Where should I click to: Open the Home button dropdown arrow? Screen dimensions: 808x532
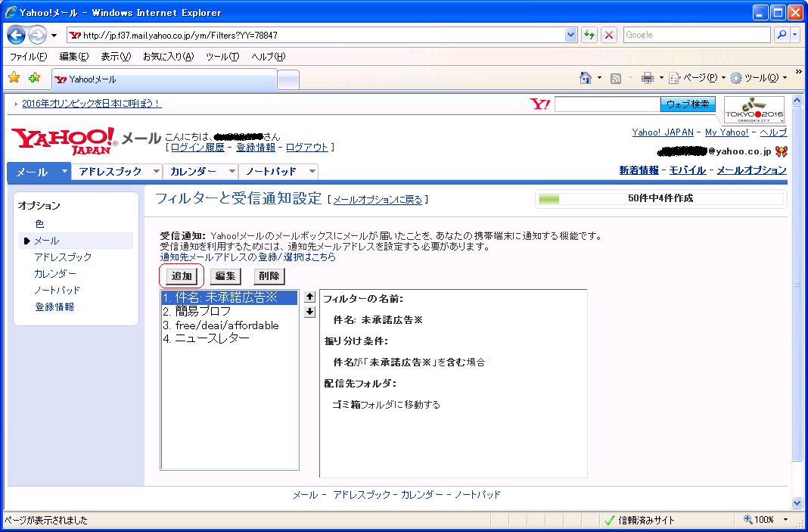[599, 79]
